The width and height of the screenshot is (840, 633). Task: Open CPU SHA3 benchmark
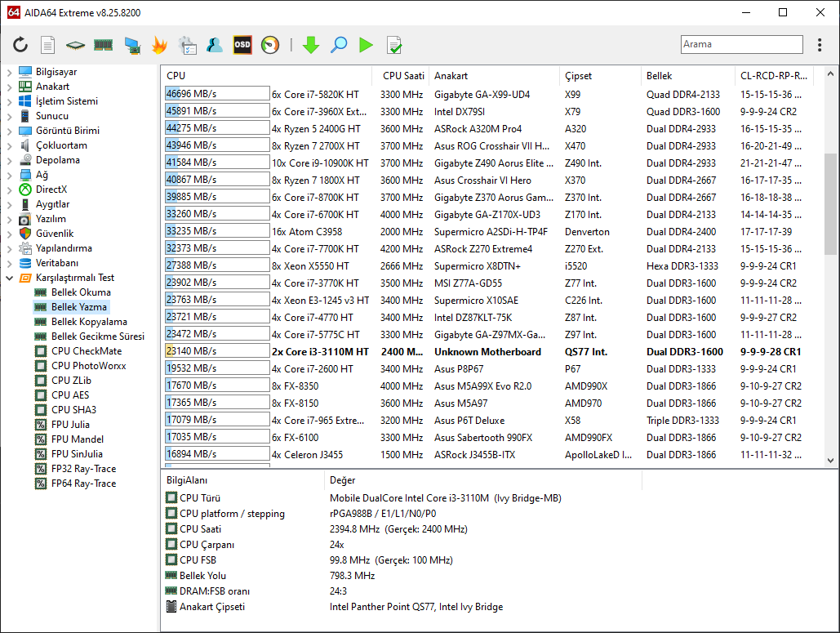[x=74, y=409]
